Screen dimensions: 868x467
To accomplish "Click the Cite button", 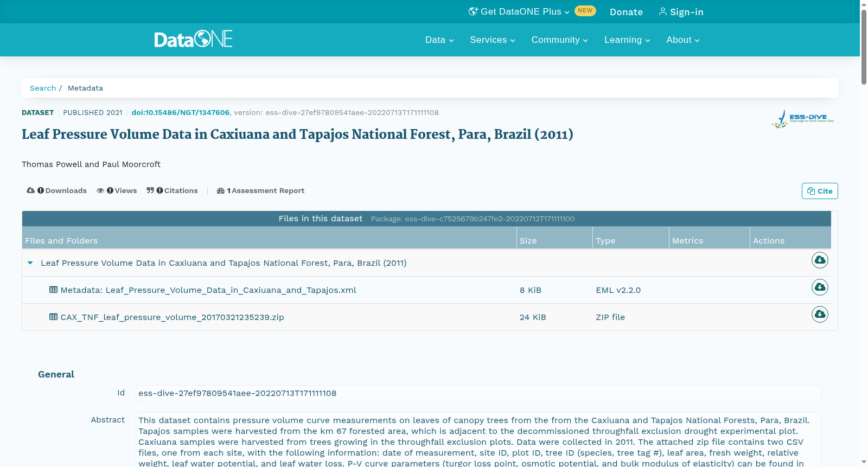I will point(820,191).
